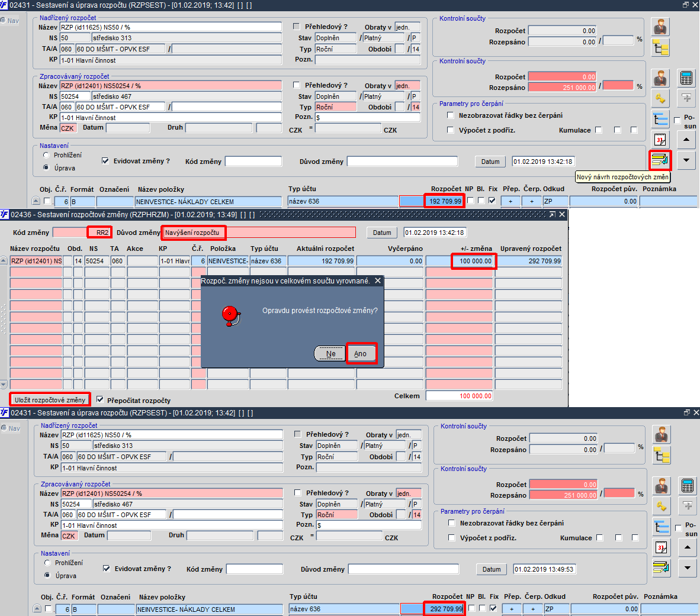700x616 pixels.
Task: Click the person icon beside Nadřízený rozpočet totals, lower window
Action: 661,435
